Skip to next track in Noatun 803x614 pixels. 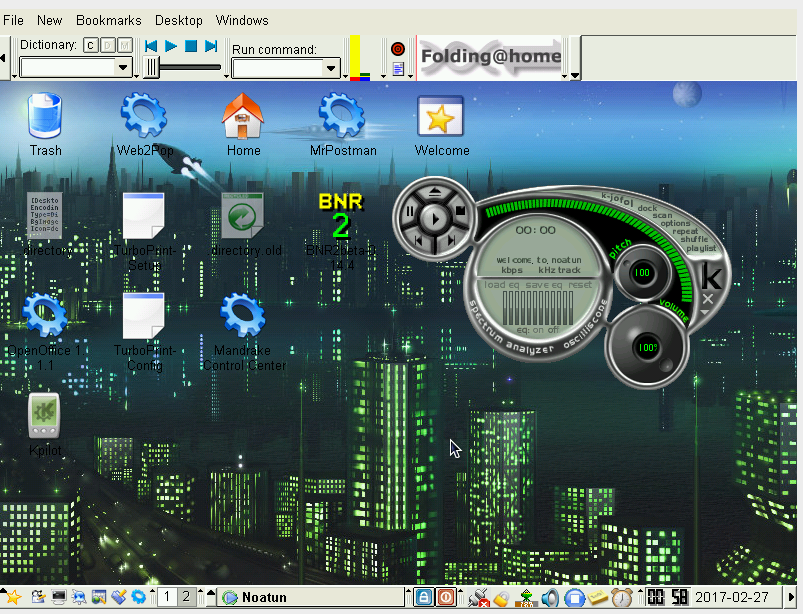(452, 240)
